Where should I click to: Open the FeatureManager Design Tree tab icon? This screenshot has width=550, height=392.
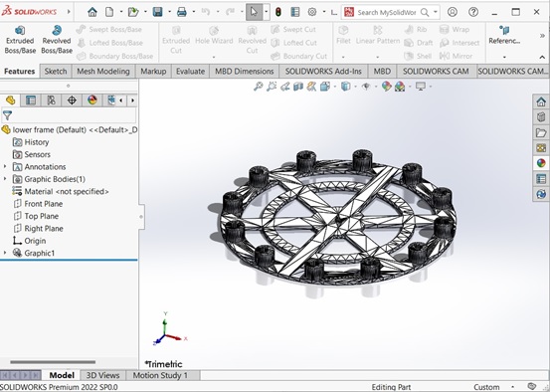[10, 100]
